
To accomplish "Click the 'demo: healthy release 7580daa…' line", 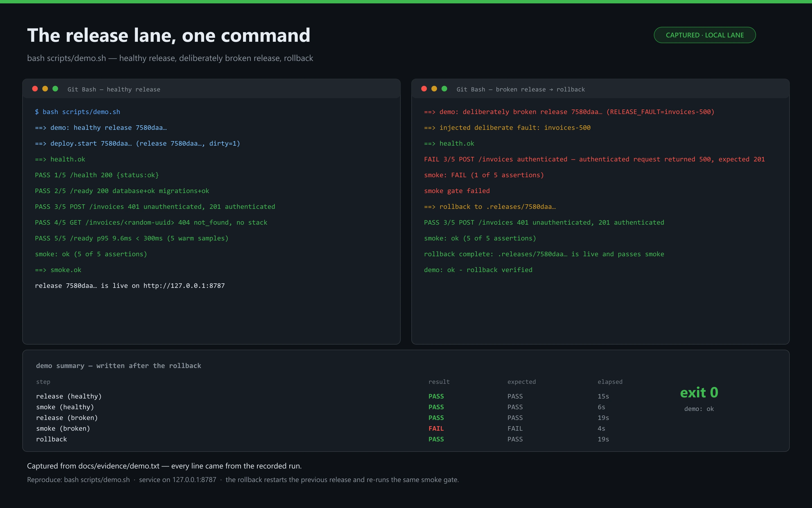I will (x=101, y=128).
